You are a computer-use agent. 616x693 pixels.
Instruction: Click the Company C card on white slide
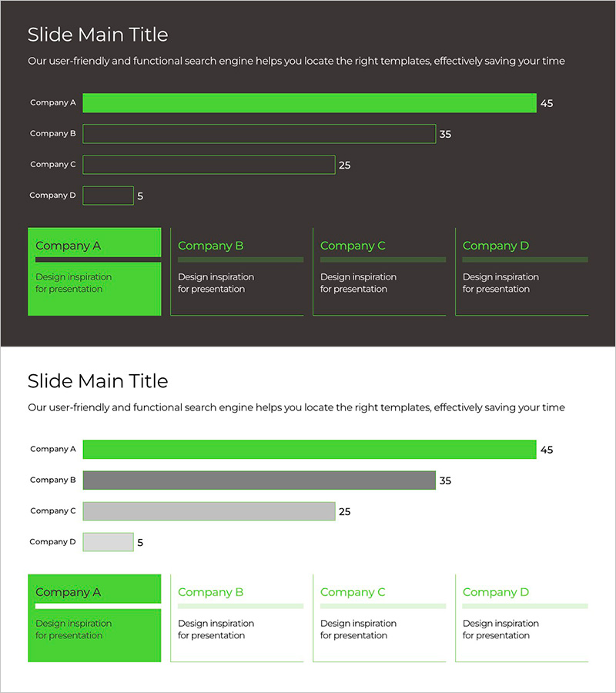379,618
